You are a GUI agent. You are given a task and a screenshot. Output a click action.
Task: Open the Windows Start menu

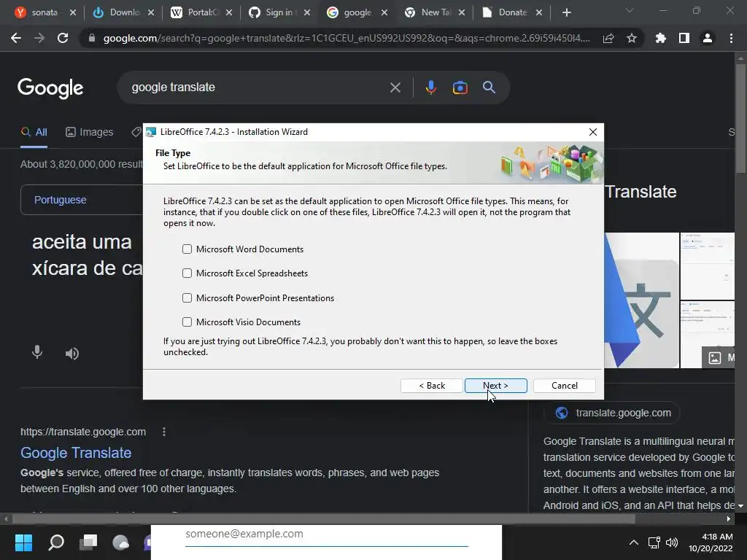(23, 542)
